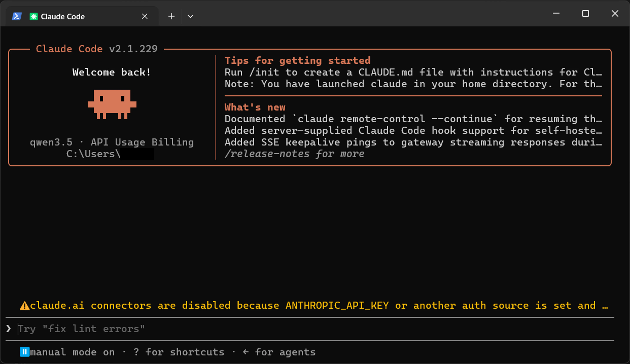
Task: Click the prompt chevron icon
Action: coord(9,329)
